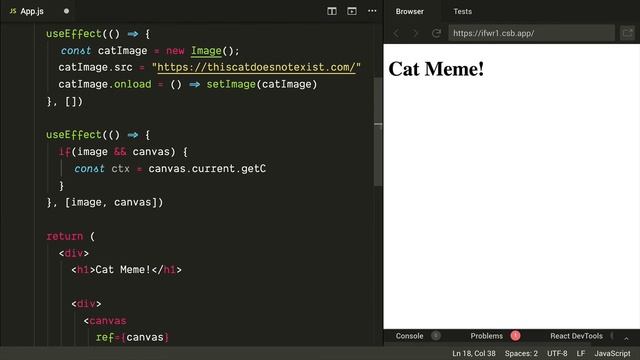Click the if(image && canvas) line
This screenshot has height=360, width=640.
123,152
